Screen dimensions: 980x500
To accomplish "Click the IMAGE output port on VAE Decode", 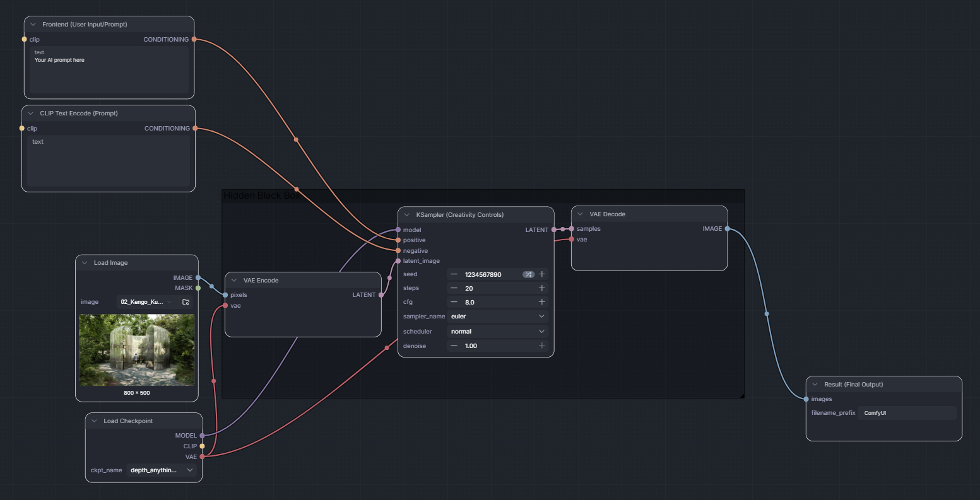I will [727, 229].
